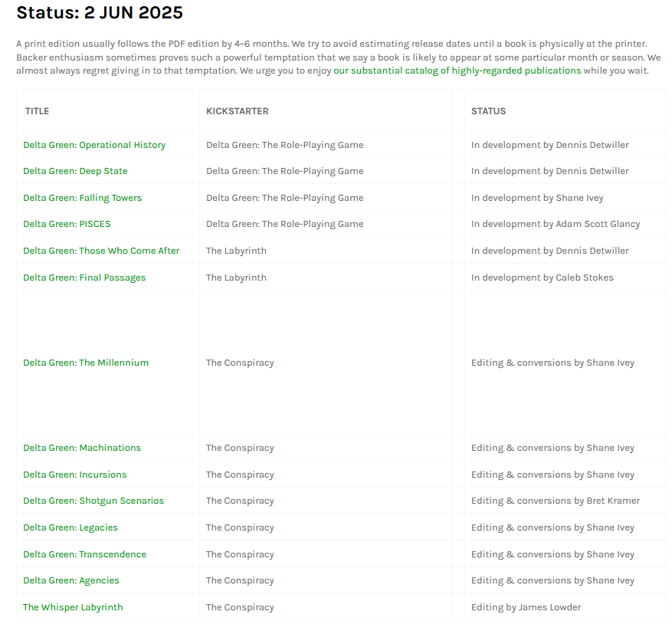Open Delta Green: Agencies link
Image resolution: width=672 pixels, height=631 pixels.
point(71,580)
